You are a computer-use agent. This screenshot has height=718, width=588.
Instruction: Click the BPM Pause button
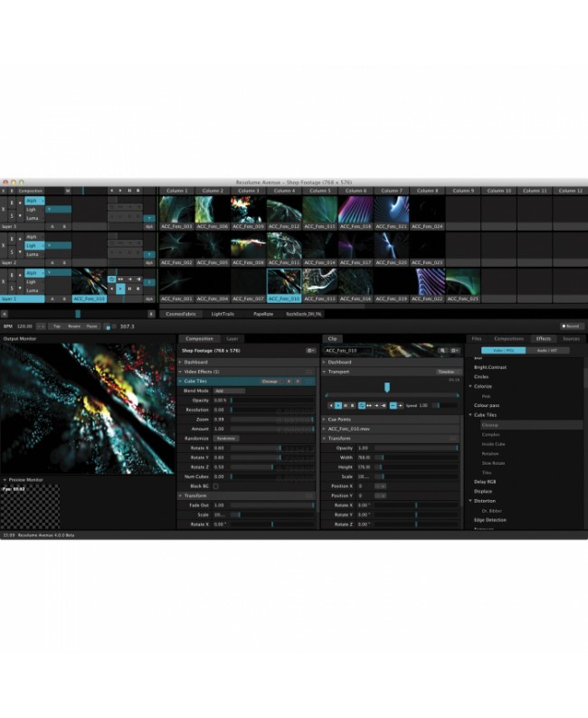(92, 326)
